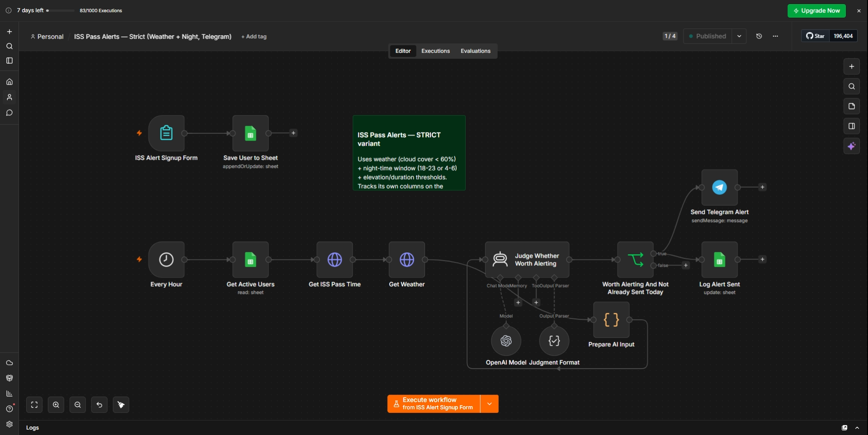Click the Published button
Viewport: 868px width, 435px height.
click(x=708, y=36)
